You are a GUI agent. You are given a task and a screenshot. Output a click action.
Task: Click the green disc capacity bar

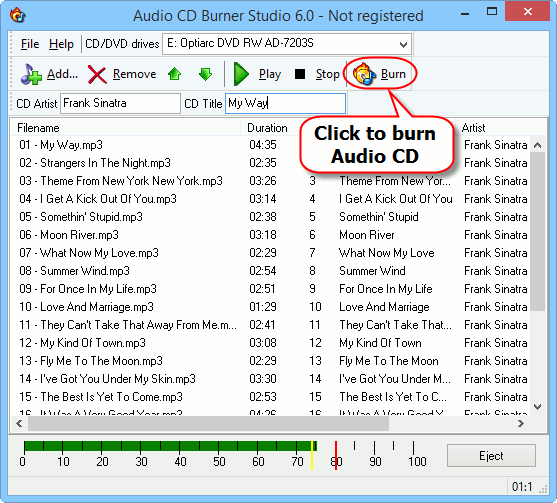(x=170, y=446)
